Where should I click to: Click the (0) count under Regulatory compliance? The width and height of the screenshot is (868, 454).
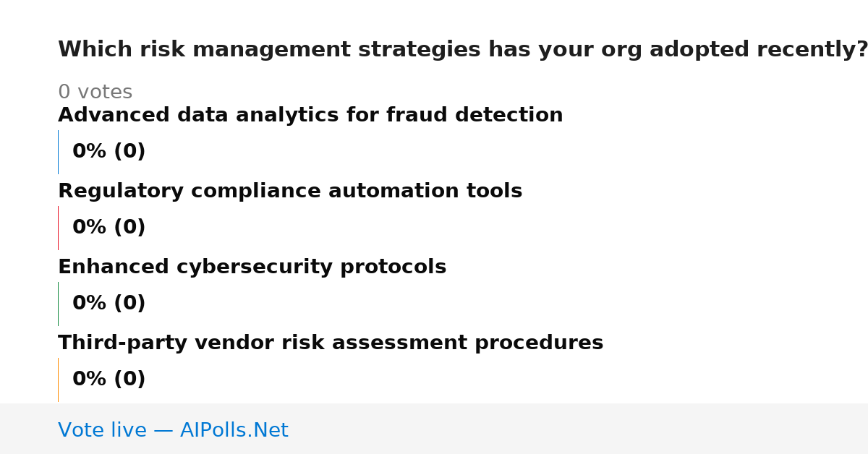129,228
